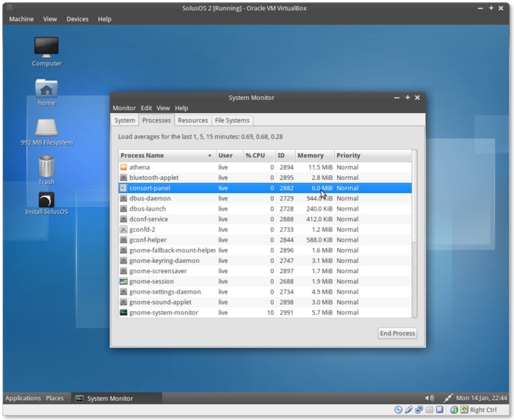Click the VirtualBox USB status icon
This screenshot has height=420, width=514.
click(x=408, y=410)
